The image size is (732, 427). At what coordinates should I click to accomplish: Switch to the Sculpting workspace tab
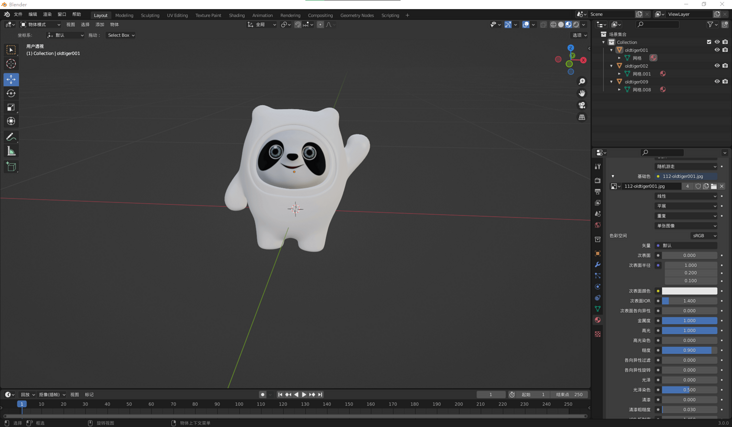(x=150, y=15)
